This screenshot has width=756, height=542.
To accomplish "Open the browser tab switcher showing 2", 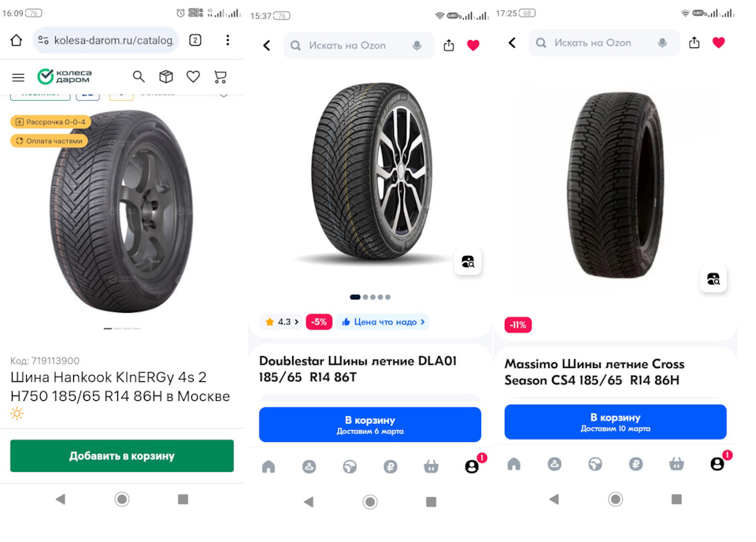I will point(195,40).
